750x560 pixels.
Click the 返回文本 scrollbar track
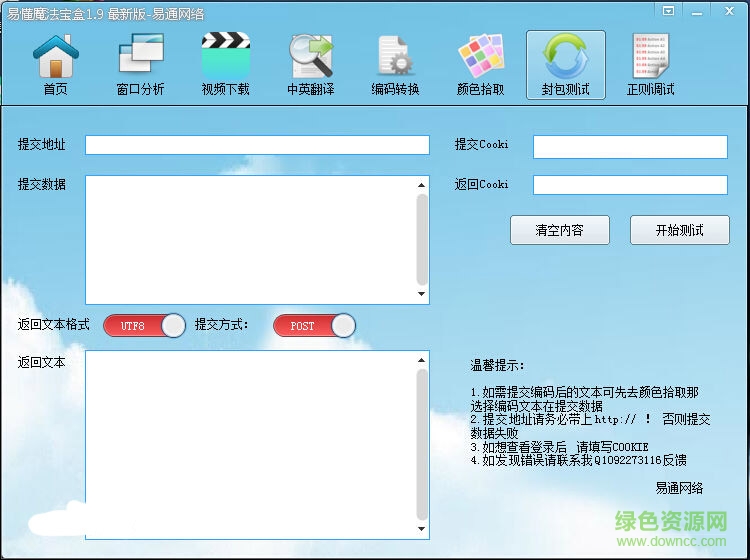click(422, 445)
